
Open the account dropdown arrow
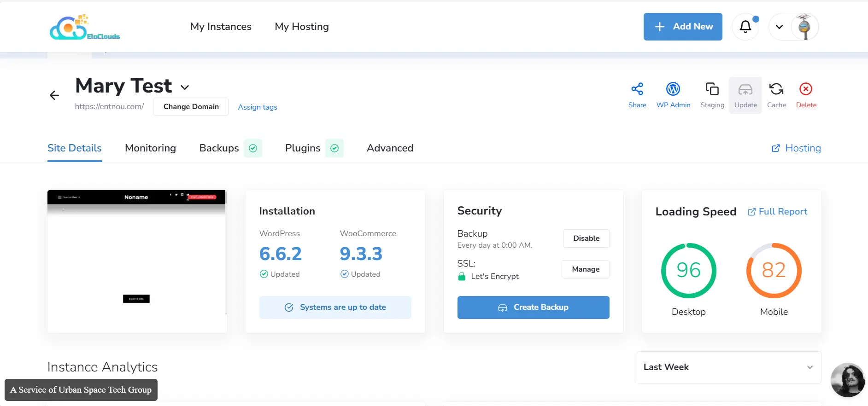point(779,27)
